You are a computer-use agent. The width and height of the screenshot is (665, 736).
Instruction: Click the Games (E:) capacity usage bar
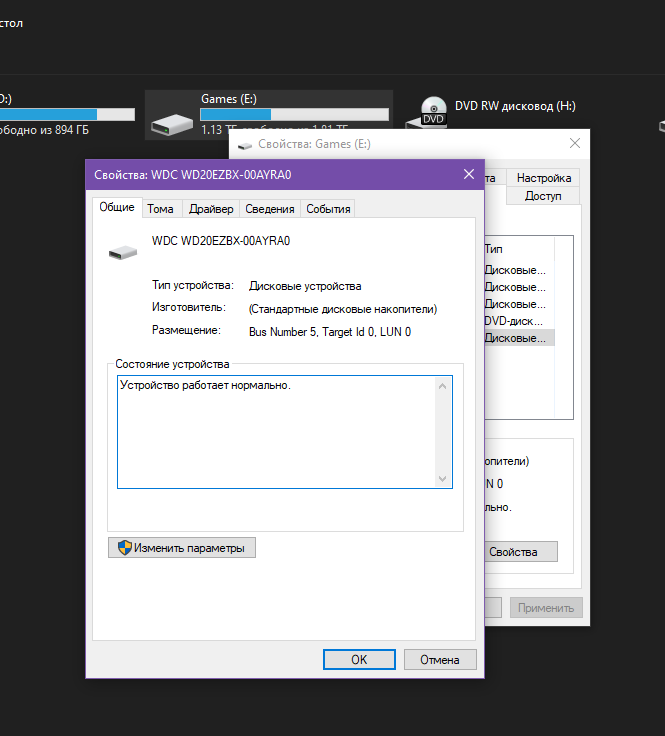[x=294, y=114]
